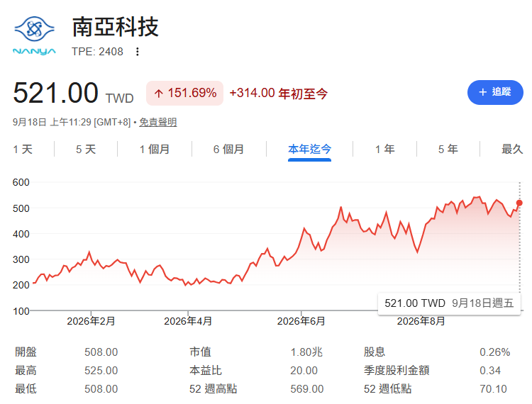Viewport: 532px width, 404px height.
Task: Click the 52 週高點 value 569.00
Action: pos(307,388)
